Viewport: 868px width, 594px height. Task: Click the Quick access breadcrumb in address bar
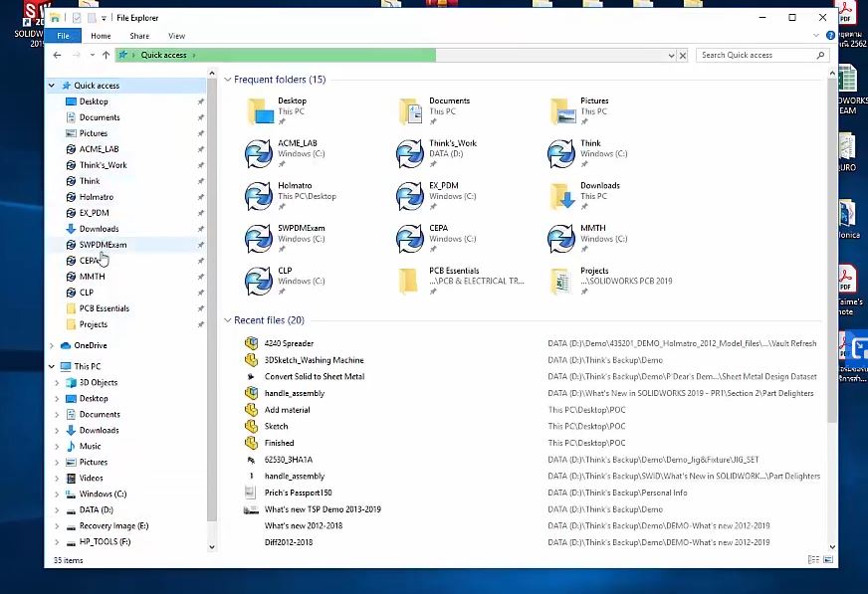coord(163,55)
